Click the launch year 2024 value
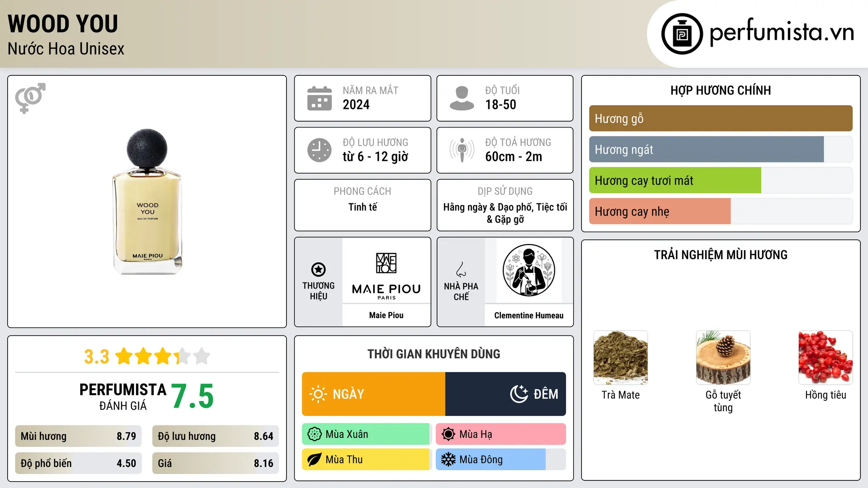The width and height of the screenshot is (868, 488). [356, 105]
